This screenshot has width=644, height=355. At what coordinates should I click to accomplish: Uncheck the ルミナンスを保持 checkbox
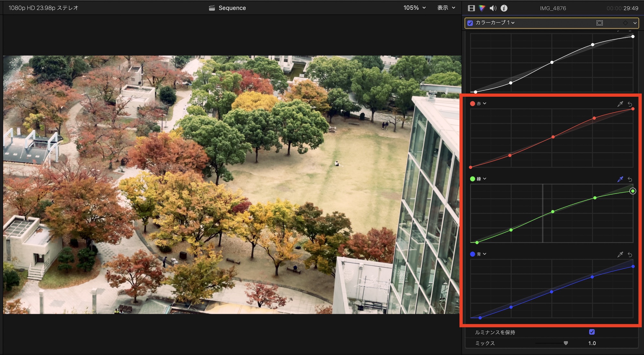click(x=592, y=332)
